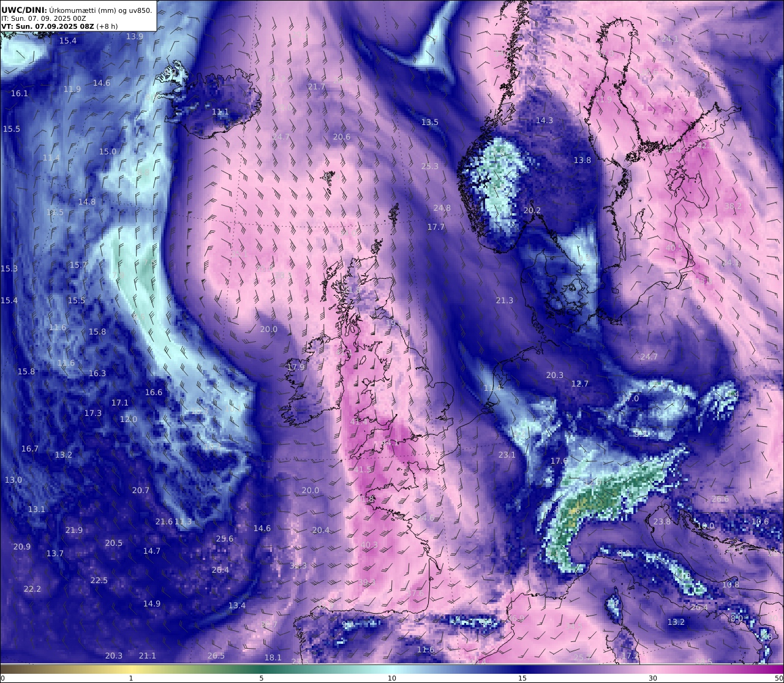Click the 16.6 value on the map

tap(154, 392)
